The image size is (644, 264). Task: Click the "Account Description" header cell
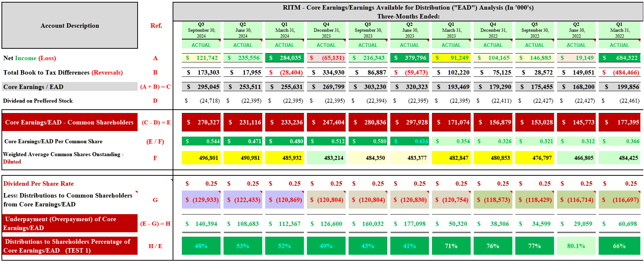pos(70,25)
